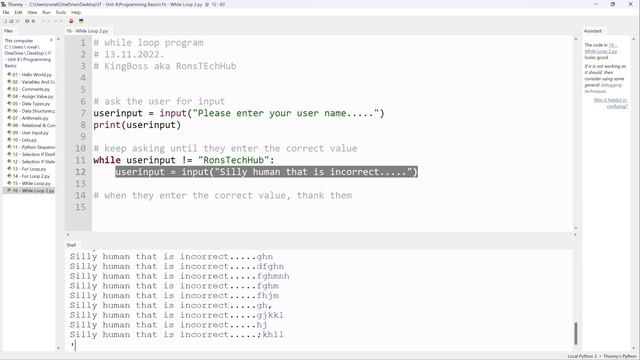Image resolution: width=640 pixels, height=360 pixels.
Task: Select the Shell panel tab
Action: pyautogui.click(x=71, y=245)
